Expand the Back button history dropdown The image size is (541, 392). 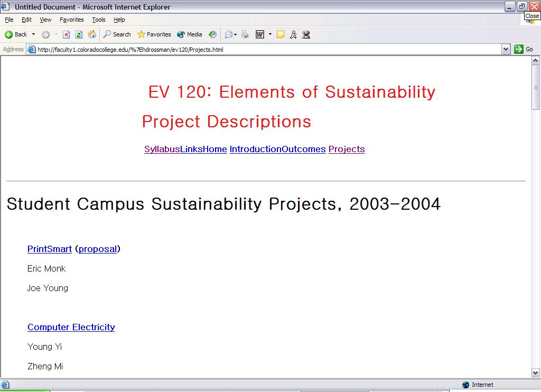(34, 34)
